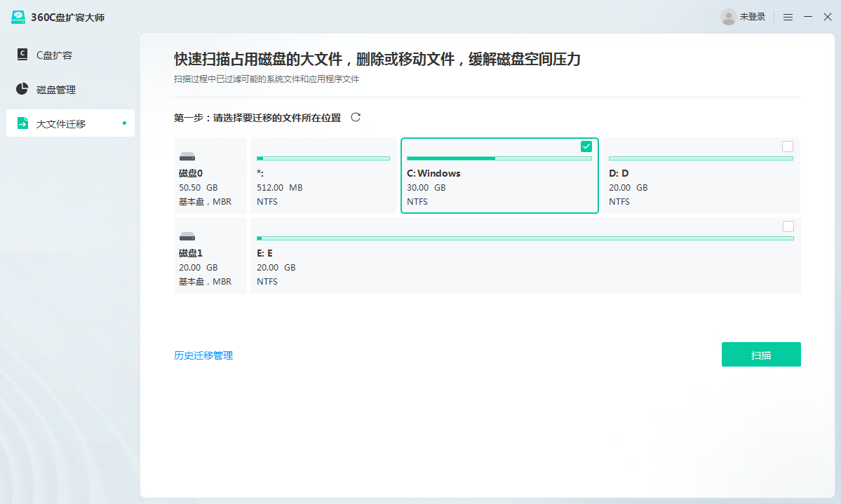Screen dimensions: 841x504
Task: Uncheck the C: Windows partition checkbox
Action: click(x=586, y=147)
